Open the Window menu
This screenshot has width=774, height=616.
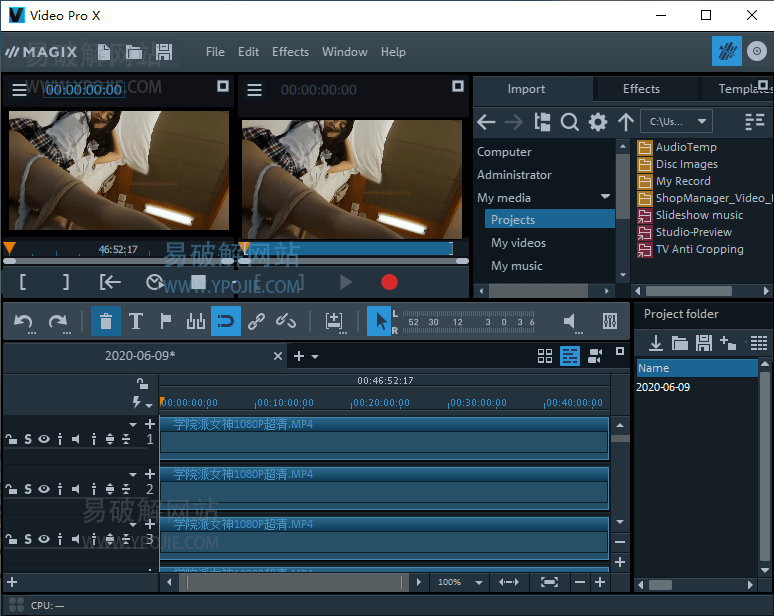click(345, 52)
